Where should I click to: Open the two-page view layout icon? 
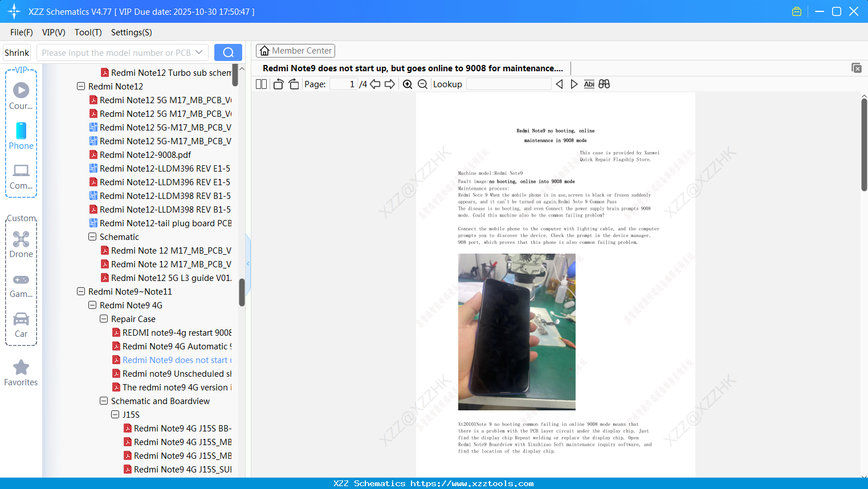260,84
